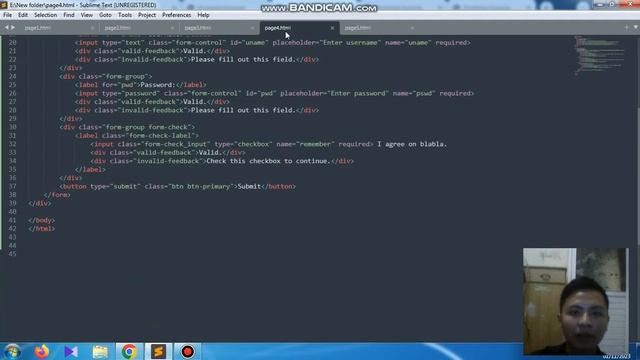Open the Help menu
Viewport: 640px width, 360px height.
point(203,15)
